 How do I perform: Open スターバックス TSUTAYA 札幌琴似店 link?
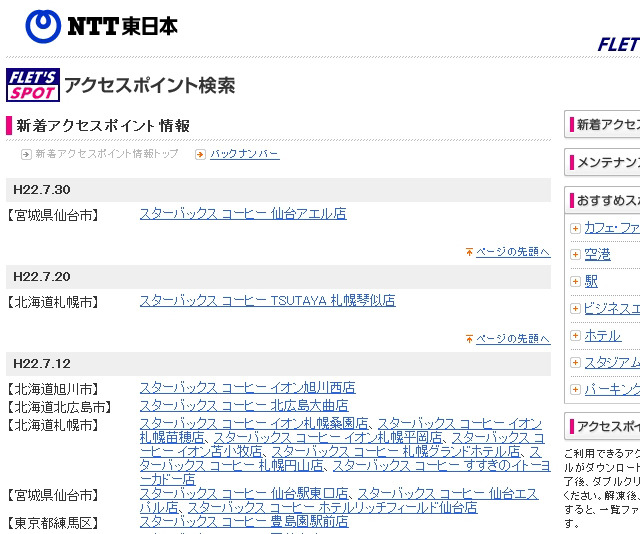[268, 301]
